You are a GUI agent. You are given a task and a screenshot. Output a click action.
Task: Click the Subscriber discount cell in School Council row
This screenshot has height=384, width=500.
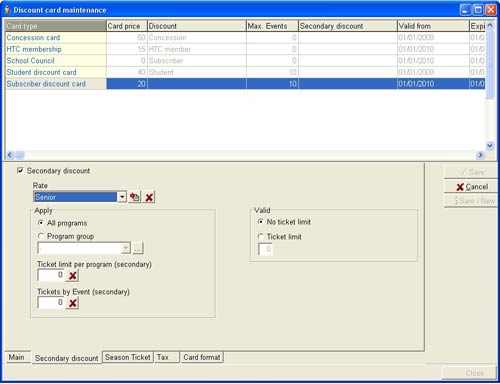[197, 61]
